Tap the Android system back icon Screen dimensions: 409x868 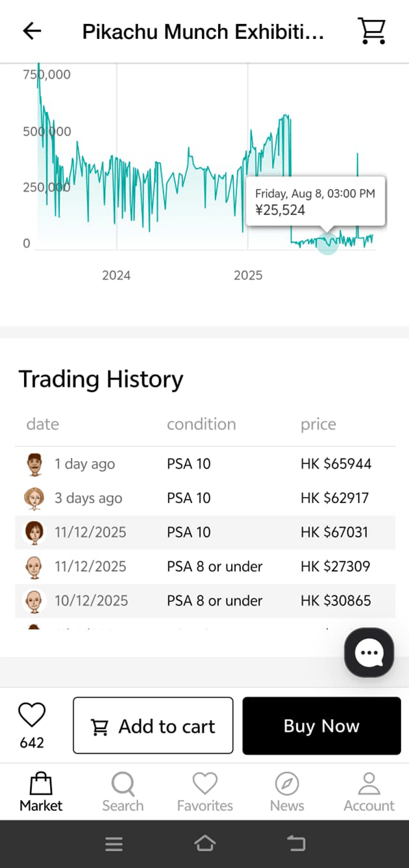pos(296,844)
